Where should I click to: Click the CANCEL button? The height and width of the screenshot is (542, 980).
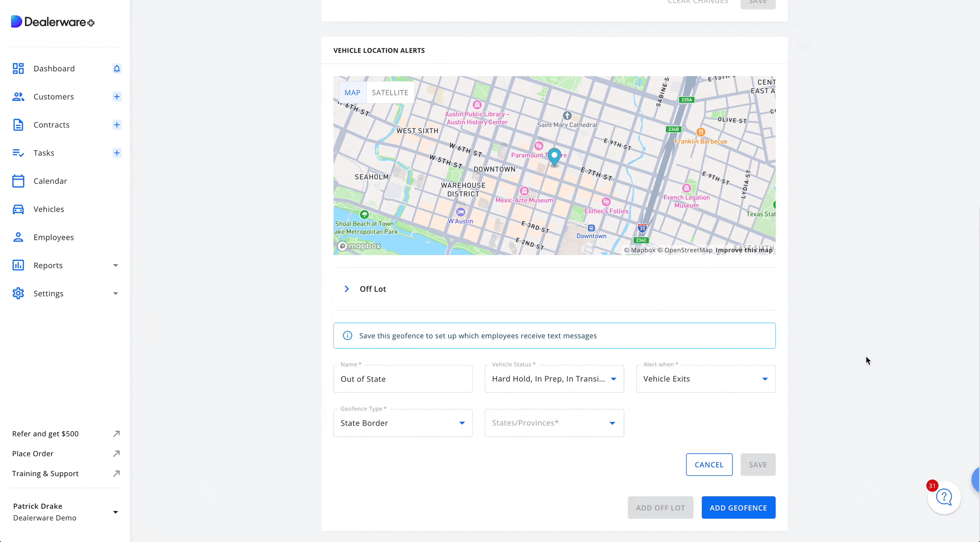click(709, 464)
